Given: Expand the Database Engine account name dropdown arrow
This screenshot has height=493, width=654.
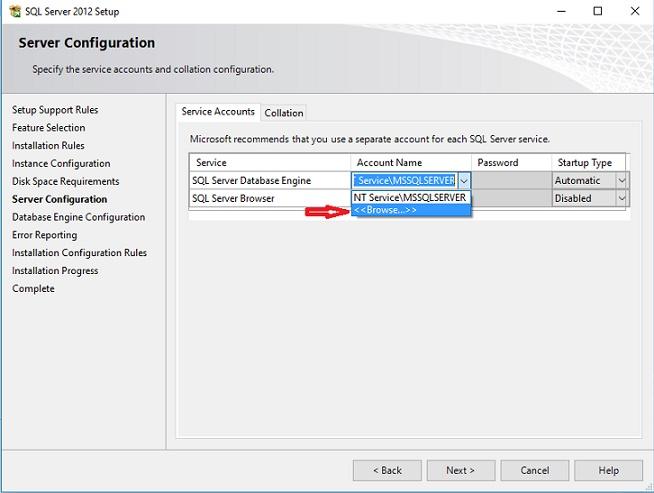Looking at the screenshot, I should 464,181.
